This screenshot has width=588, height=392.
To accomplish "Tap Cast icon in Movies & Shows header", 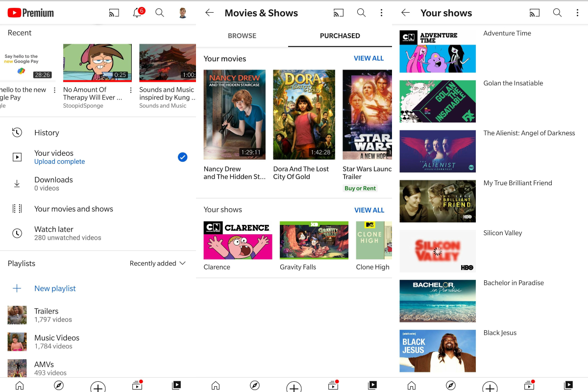I will coord(338,13).
